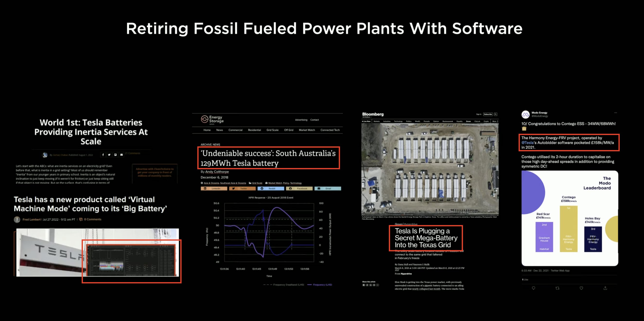The width and height of the screenshot is (644, 321).
Task: Open Bloomberg More menu
Action: click(x=495, y=121)
